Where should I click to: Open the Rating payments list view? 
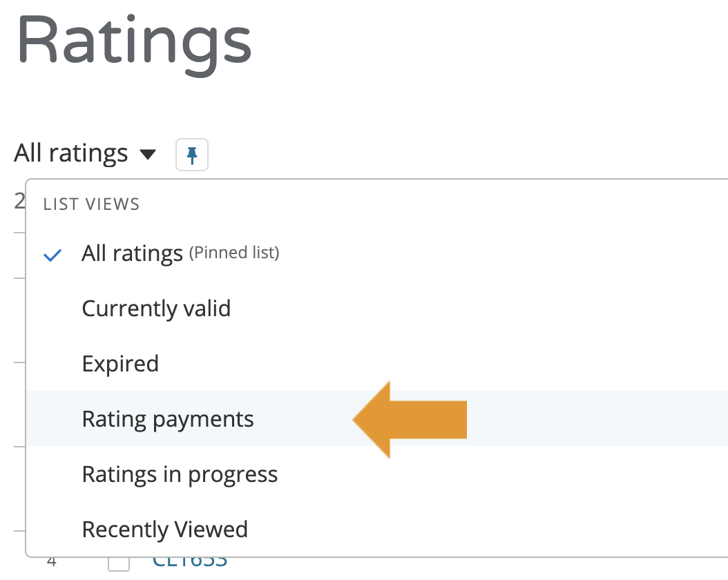(168, 419)
